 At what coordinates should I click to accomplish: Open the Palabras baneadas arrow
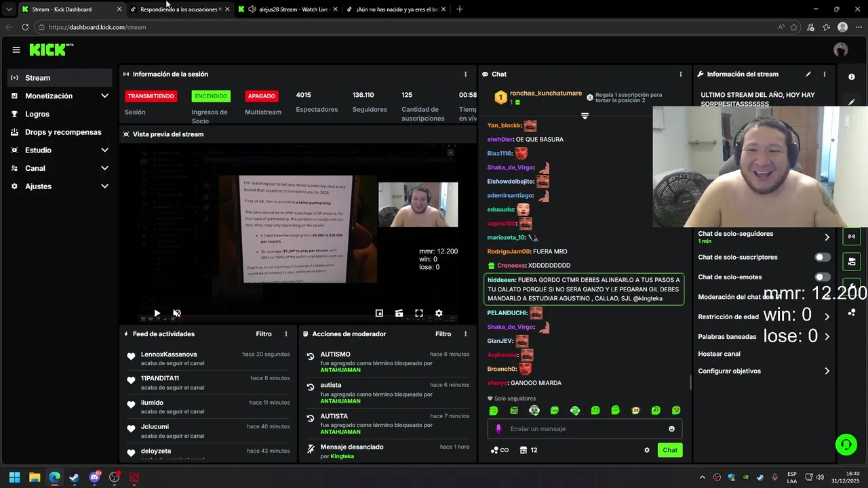tap(827, 336)
